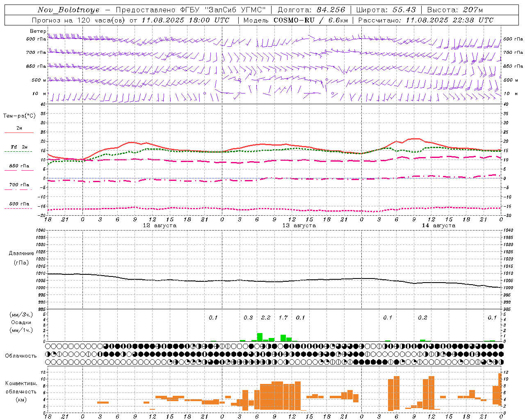Click the "13 августа" date label
This screenshot has width=525, height=420.
coord(299,226)
